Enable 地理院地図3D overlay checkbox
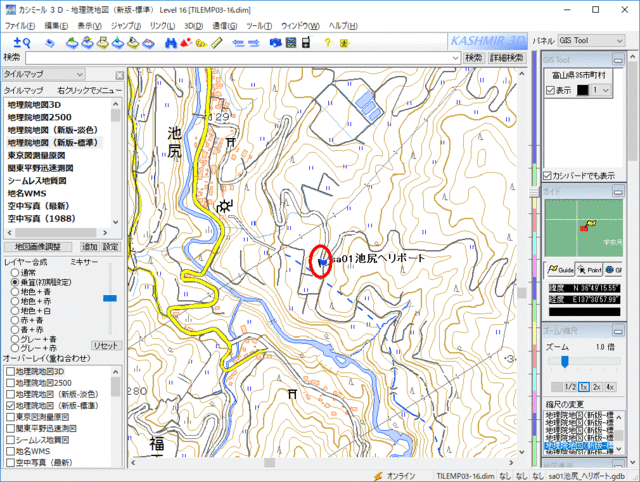 10,372
